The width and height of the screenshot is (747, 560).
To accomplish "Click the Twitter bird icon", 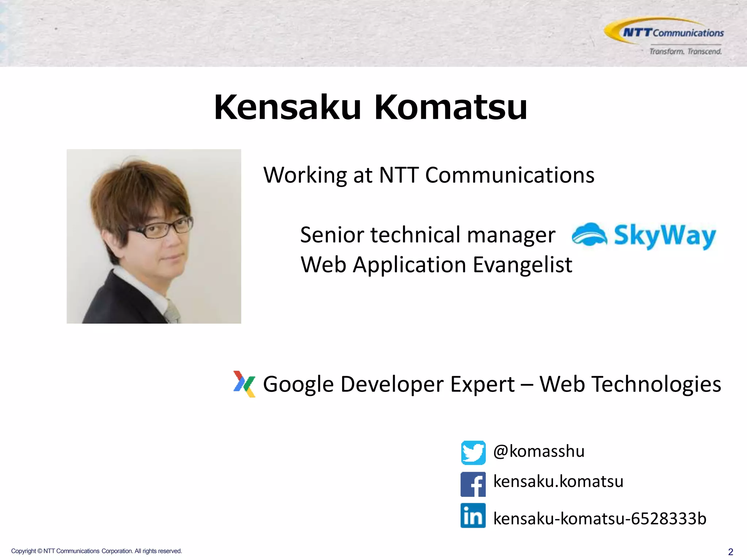I will point(473,452).
